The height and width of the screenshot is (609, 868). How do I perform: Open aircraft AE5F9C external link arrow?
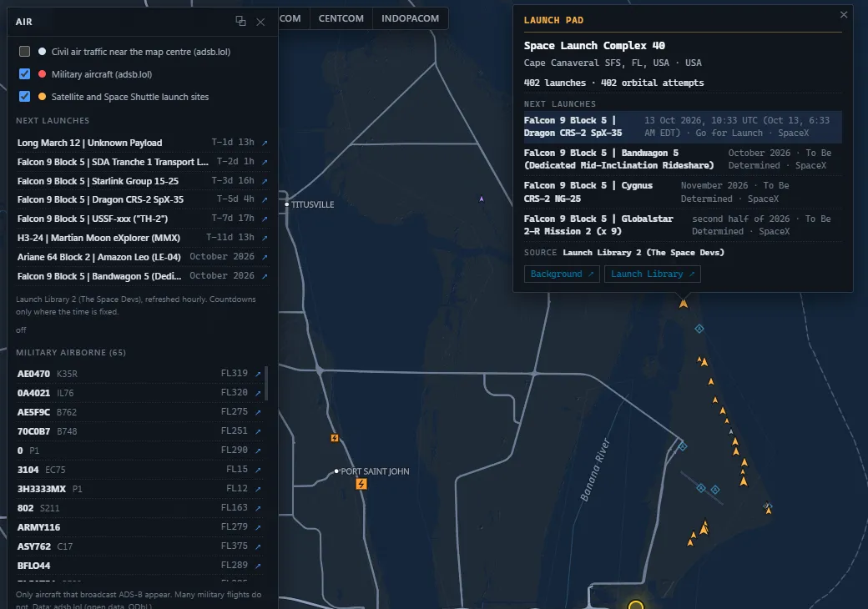coord(258,412)
